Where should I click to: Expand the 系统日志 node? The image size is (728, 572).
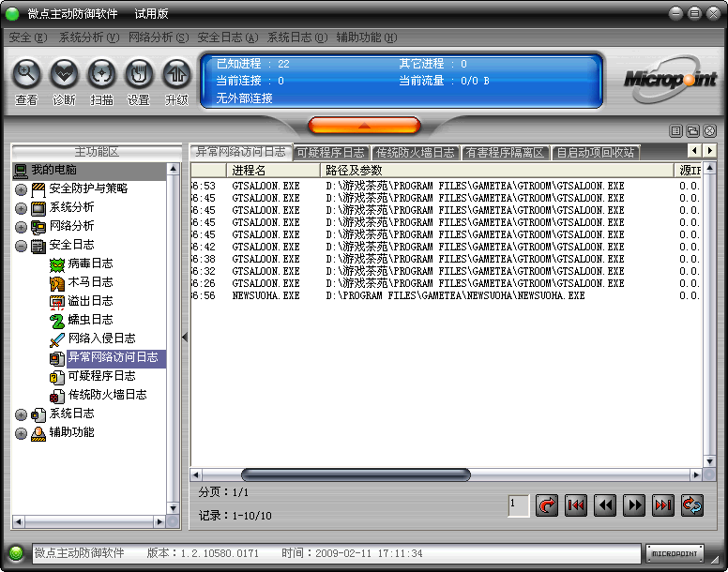(x=21, y=414)
